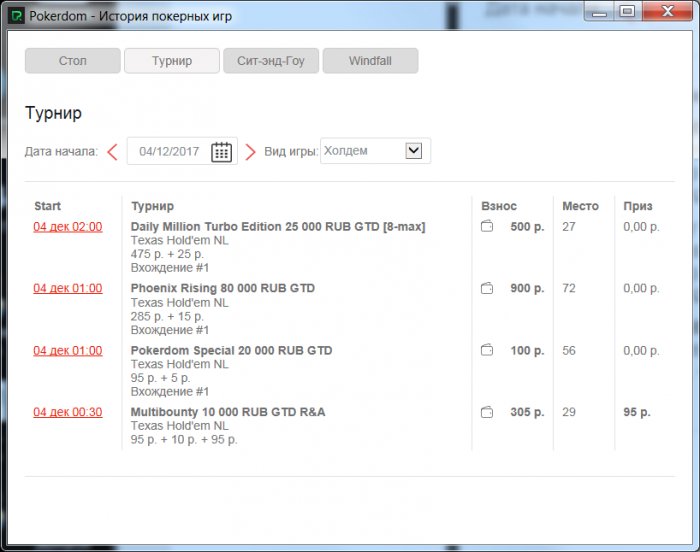Go to previous date with left arrow
This screenshot has width=700, height=552.
112,152
